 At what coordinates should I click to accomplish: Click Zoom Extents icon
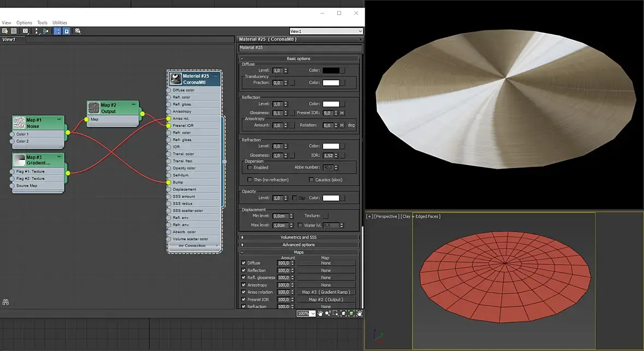click(x=342, y=313)
